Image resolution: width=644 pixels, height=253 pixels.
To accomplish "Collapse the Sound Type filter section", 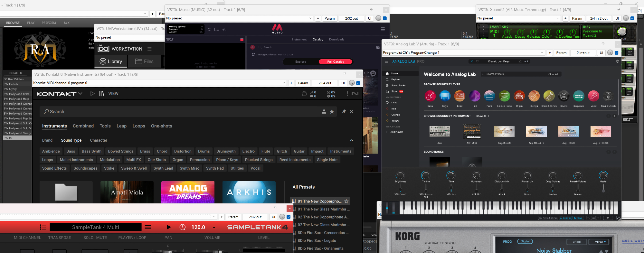I will click(x=351, y=140).
